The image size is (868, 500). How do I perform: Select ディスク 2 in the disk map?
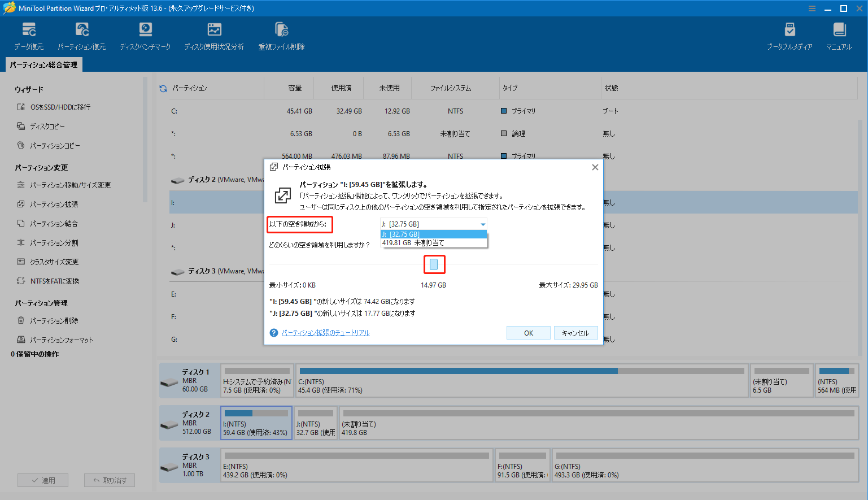190,423
